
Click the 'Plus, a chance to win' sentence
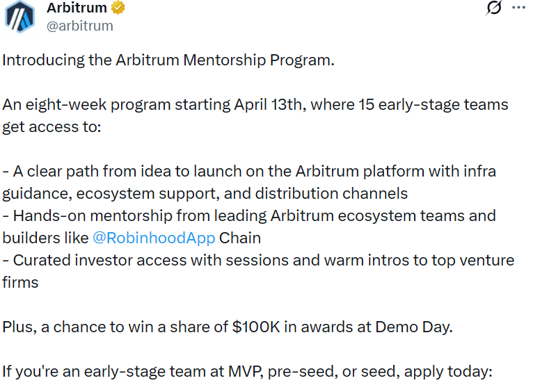tap(227, 327)
